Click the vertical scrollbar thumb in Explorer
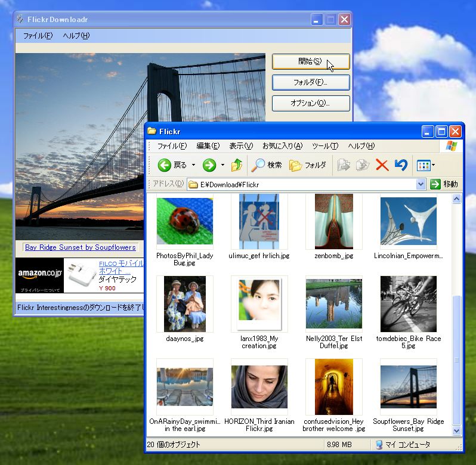This screenshot has width=476, height=465. [x=456, y=360]
